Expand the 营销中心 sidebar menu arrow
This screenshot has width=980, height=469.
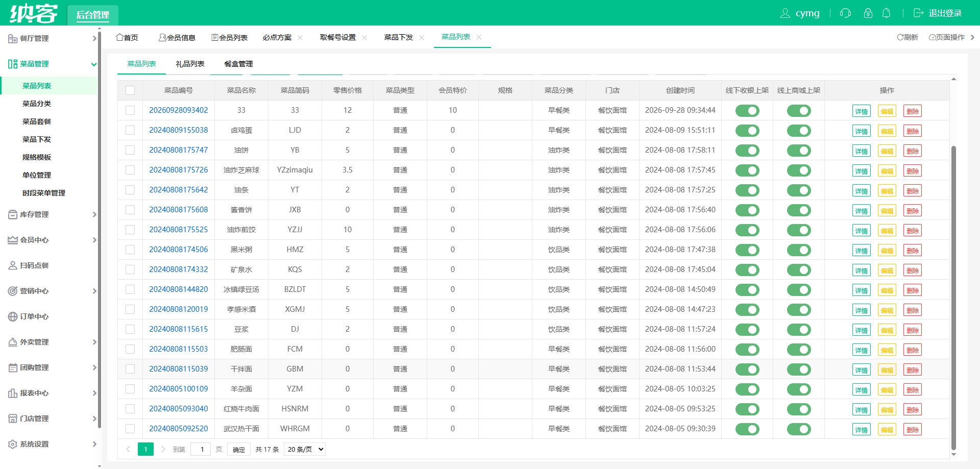click(94, 291)
